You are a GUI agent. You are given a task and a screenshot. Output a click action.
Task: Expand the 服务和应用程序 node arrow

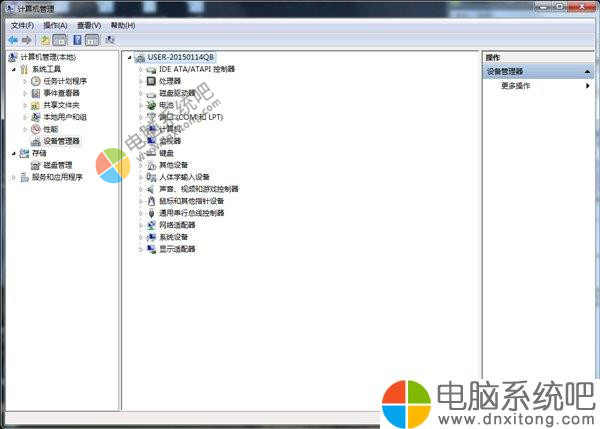[x=14, y=177]
